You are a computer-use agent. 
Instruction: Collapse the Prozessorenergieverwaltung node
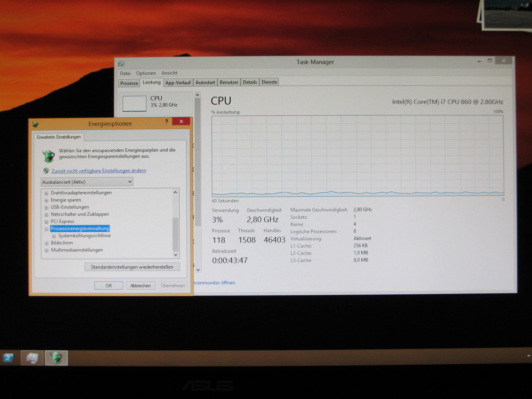click(x=46, y=229)
